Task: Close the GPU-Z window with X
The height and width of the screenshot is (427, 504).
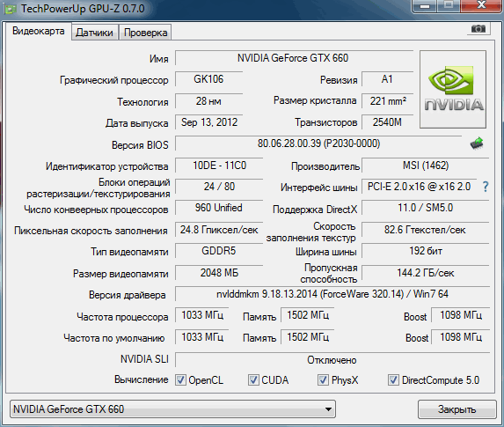Action: point(481,5)
